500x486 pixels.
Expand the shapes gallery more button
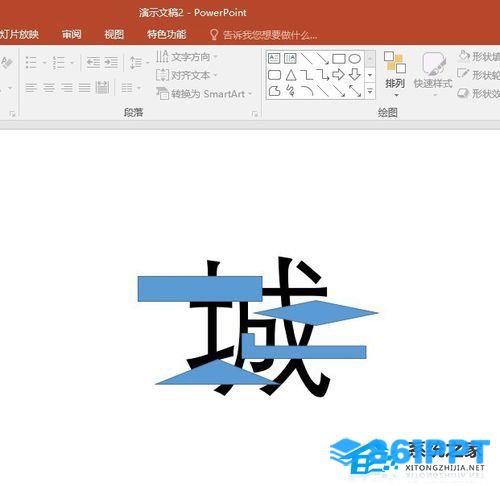370,91
